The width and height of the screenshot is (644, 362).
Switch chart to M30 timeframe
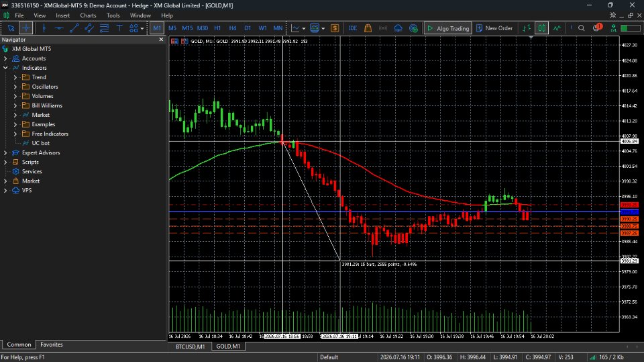point(203,28)
